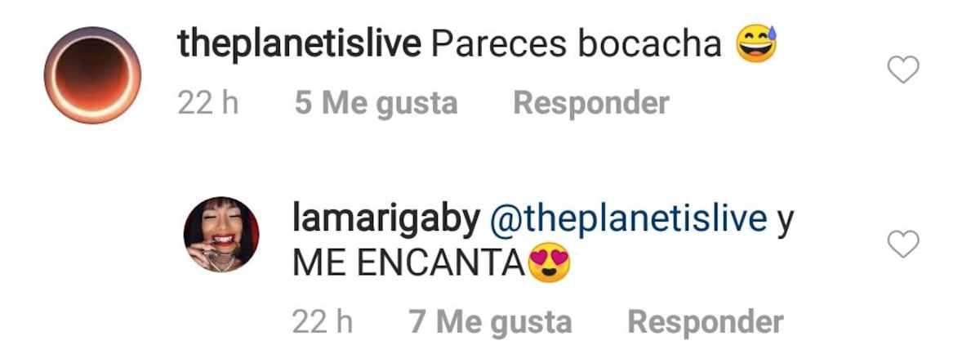This screenshot has width=980, height=350.
Task: Click the 22 h timestamp beside 7 Me gusta
Action: pos(323,322)
